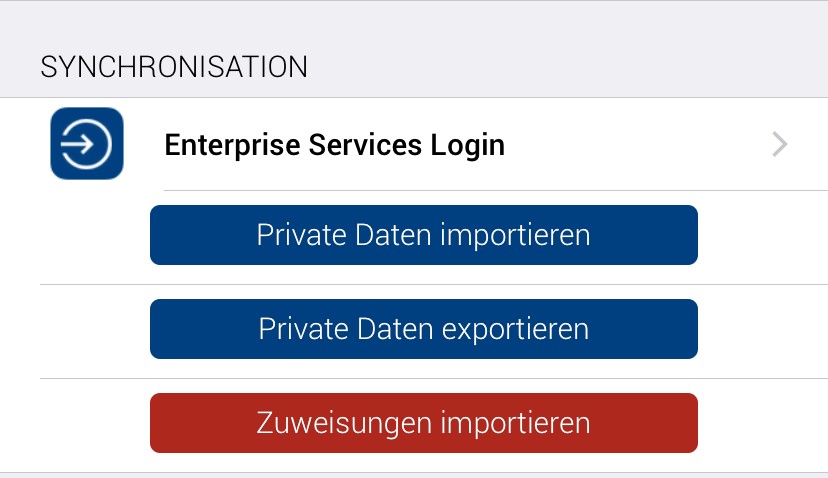Import assignments using the red button
The height and width of the screenshot is (478, 828).
pyautogui.click(x=423, y=423)
